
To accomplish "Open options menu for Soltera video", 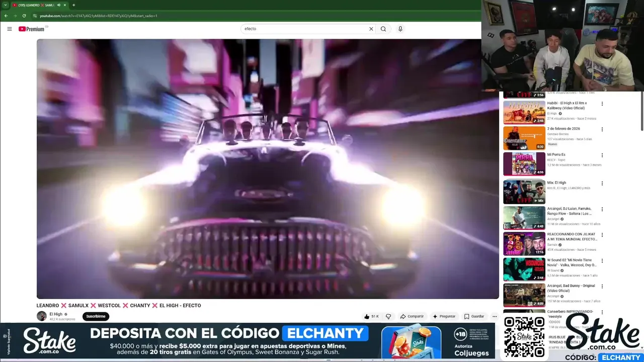I will [x=602, y=209].
